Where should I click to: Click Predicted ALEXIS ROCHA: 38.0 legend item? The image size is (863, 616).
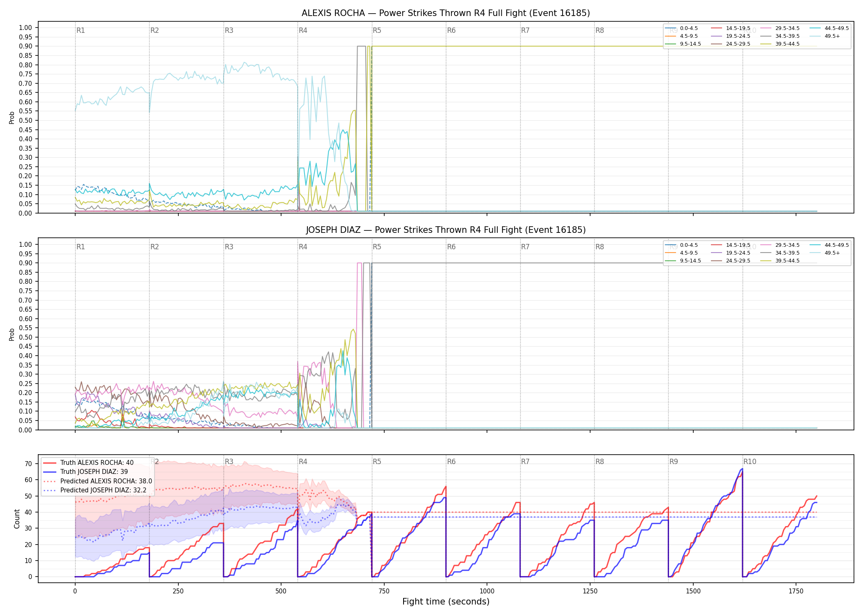tap(97, 481)
